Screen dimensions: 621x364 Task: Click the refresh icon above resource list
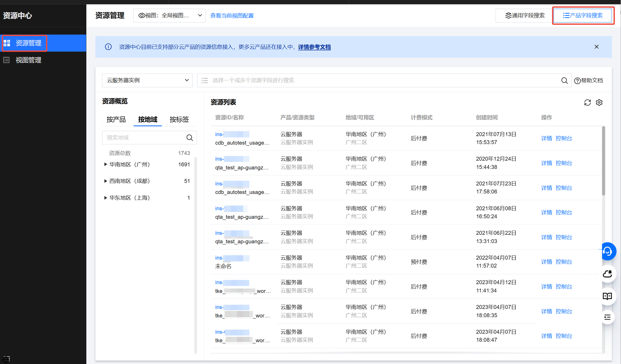pyautogui.click(x=587, y=103)
